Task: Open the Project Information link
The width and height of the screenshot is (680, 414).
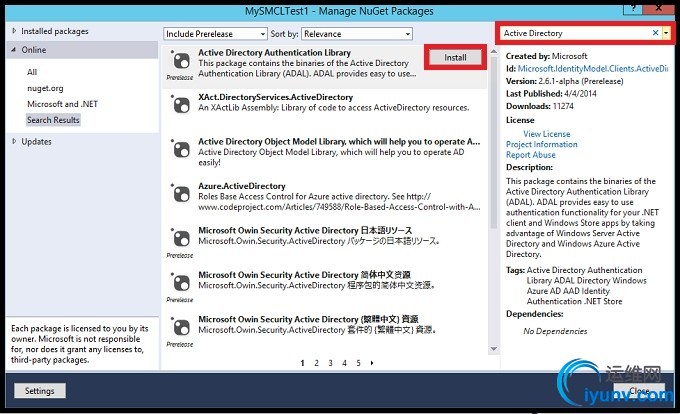Action: [542, 144]
